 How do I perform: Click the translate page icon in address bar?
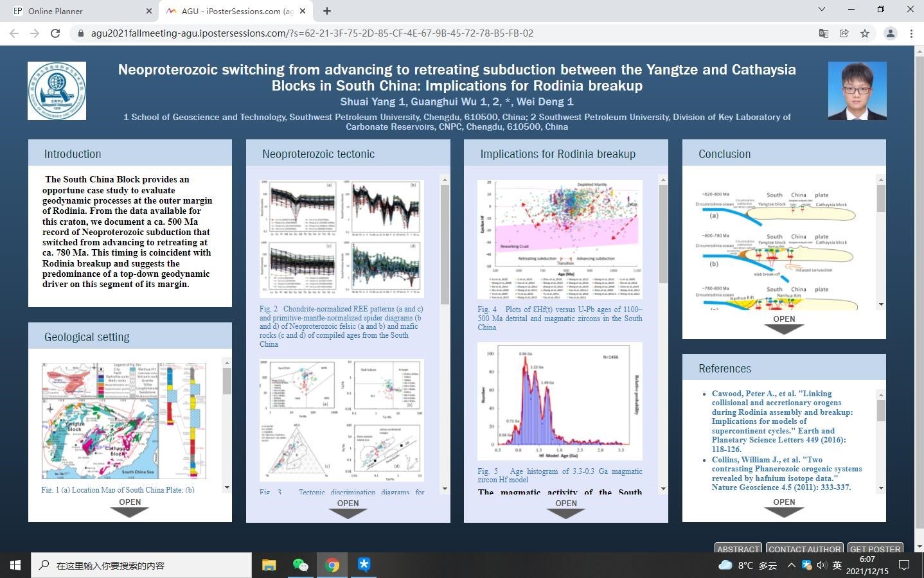(823, 33)
